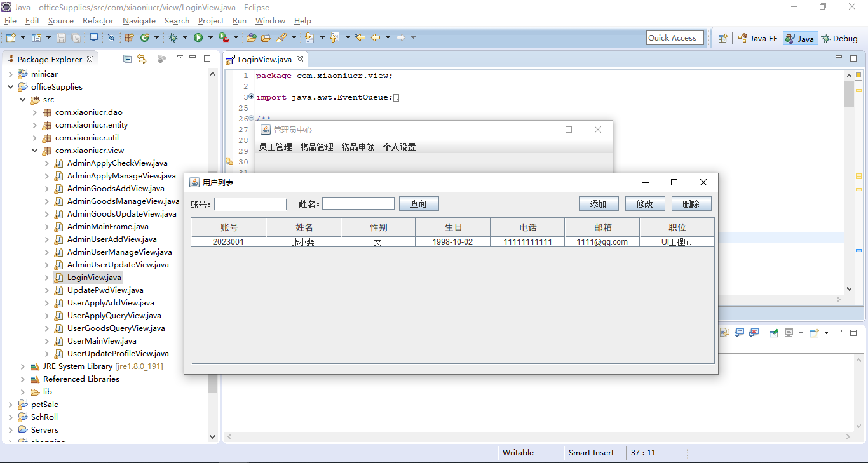Image resolution: width=868 pixels, height=463 pixels.
Task: Click Last Edit Location arrow icon
Action: tap(360, 37)
